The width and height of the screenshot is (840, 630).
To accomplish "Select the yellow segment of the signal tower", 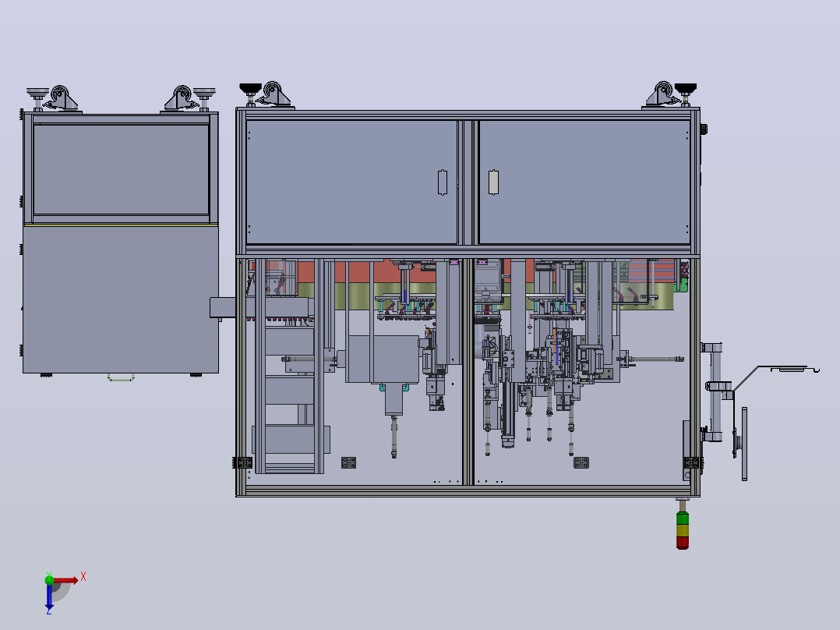I will coord(683,530).
